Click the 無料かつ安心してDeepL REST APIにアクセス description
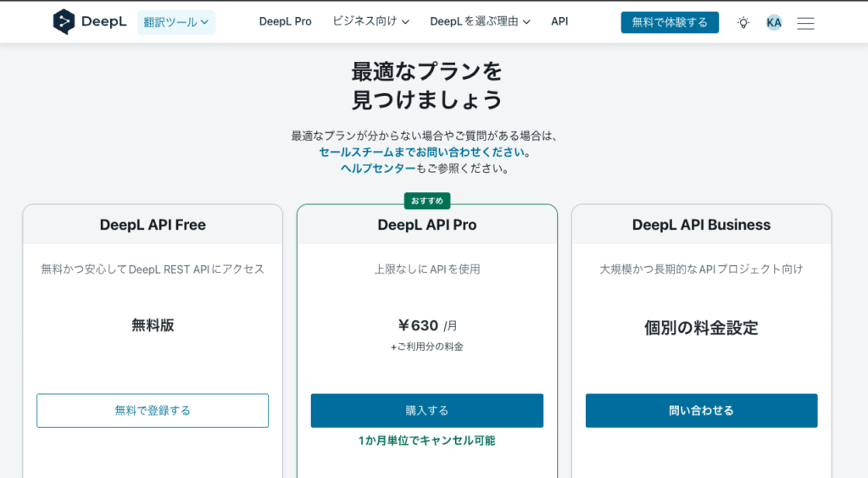868x478 pixels. [x=153, y=270]
